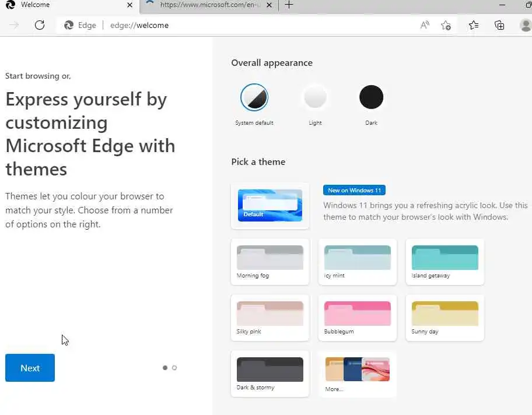Screen dimensions: 532x415
Task: Select Light appearance
Action: (x=315, y=97)
